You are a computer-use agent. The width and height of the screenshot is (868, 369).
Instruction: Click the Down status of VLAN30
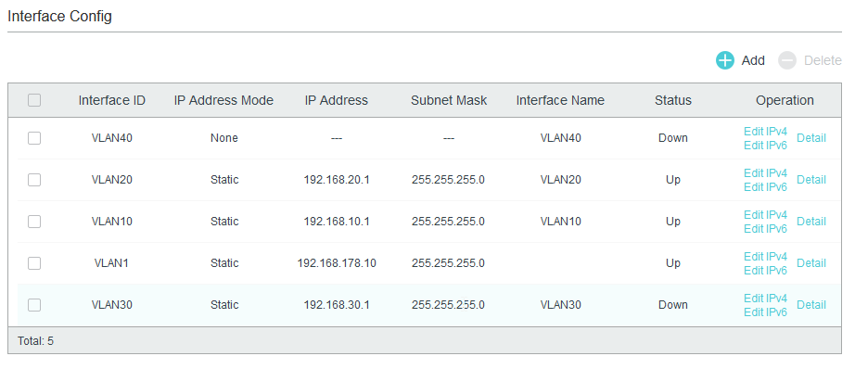coord(673,305)
